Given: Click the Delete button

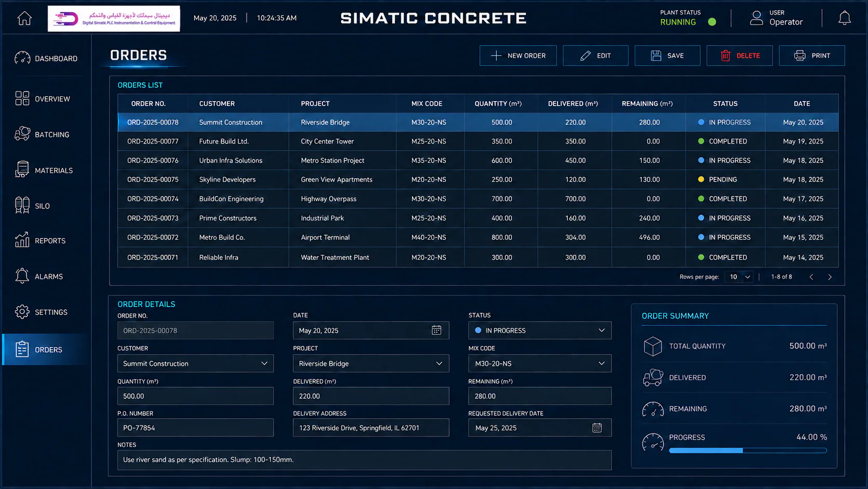Looking at the screenshot, I should [739, 56].
